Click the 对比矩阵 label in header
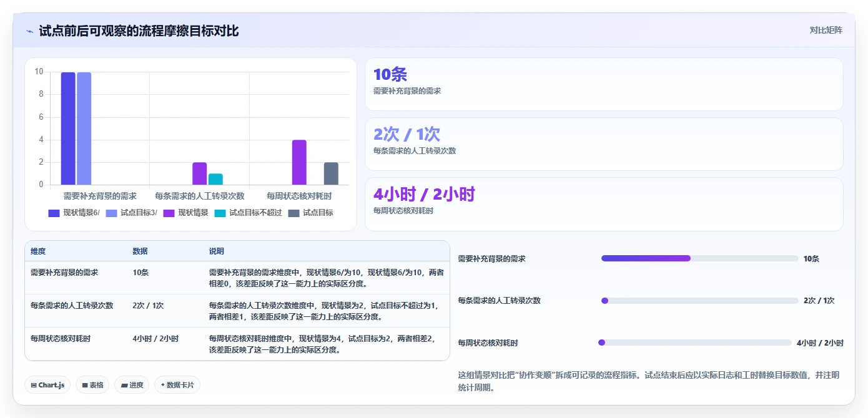The height and width of the screenshot is (418, 868). (x=826, y=30)
